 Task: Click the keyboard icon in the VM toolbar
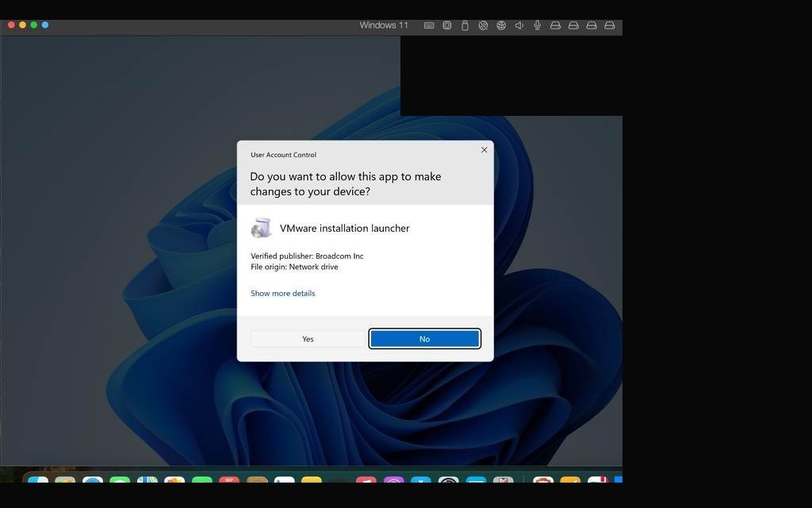click(429, 25)
